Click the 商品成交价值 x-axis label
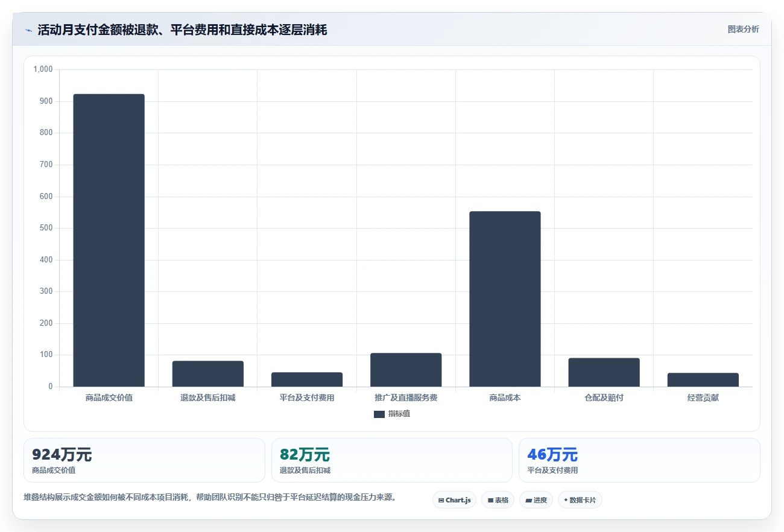Image resolution: width=784 pixels, height=532 pixels. click(109, 398)
